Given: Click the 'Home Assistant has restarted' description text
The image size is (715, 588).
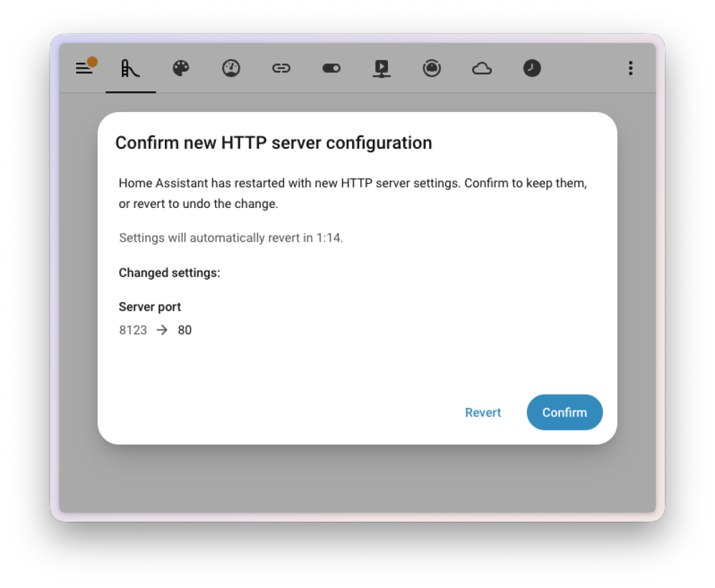Looking at the screenshot, I should pos(353,193).
